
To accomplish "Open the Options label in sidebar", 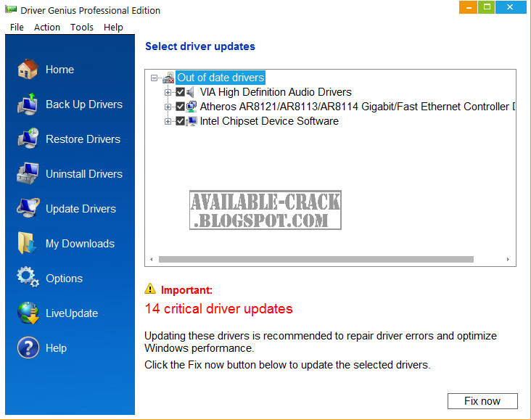I will tap(64, 279).
